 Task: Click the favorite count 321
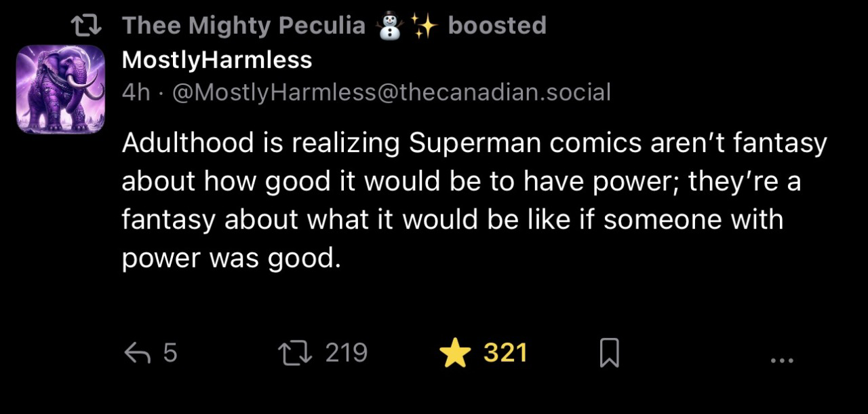click(505, 353)
